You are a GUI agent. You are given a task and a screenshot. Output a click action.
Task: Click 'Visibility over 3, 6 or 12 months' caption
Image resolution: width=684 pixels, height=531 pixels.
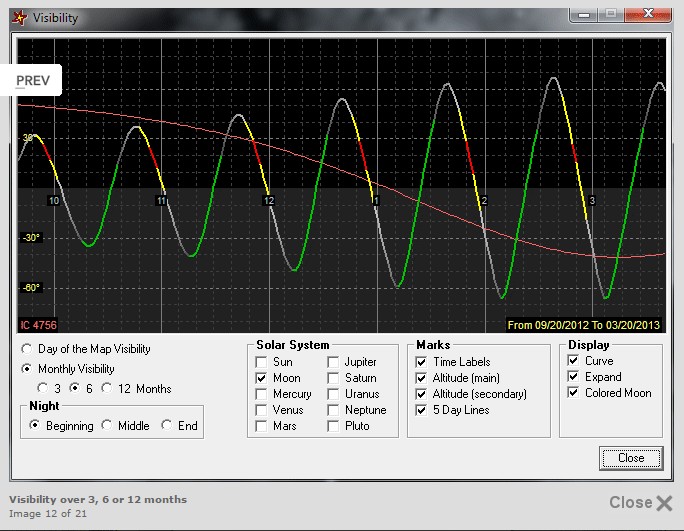pyautogui.click(x=98, y=500)
